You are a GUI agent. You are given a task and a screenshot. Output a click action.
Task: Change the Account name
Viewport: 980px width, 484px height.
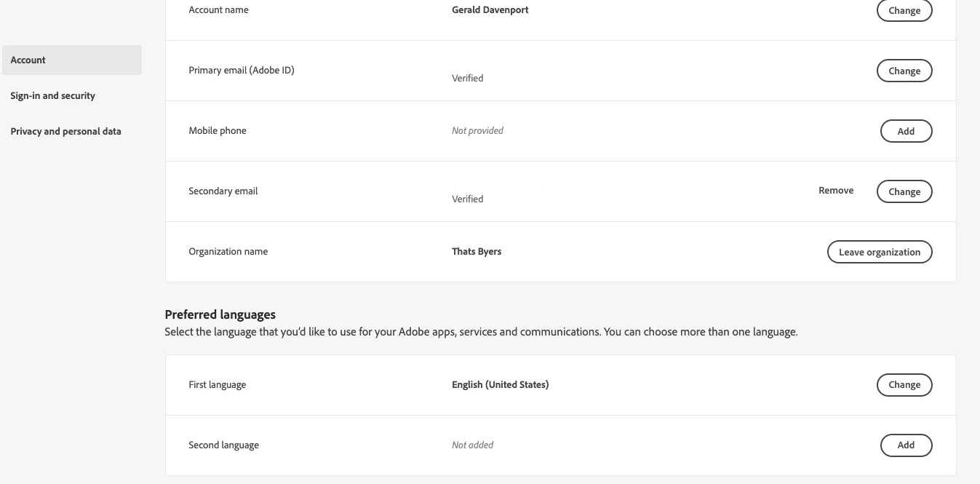(904, 11)
